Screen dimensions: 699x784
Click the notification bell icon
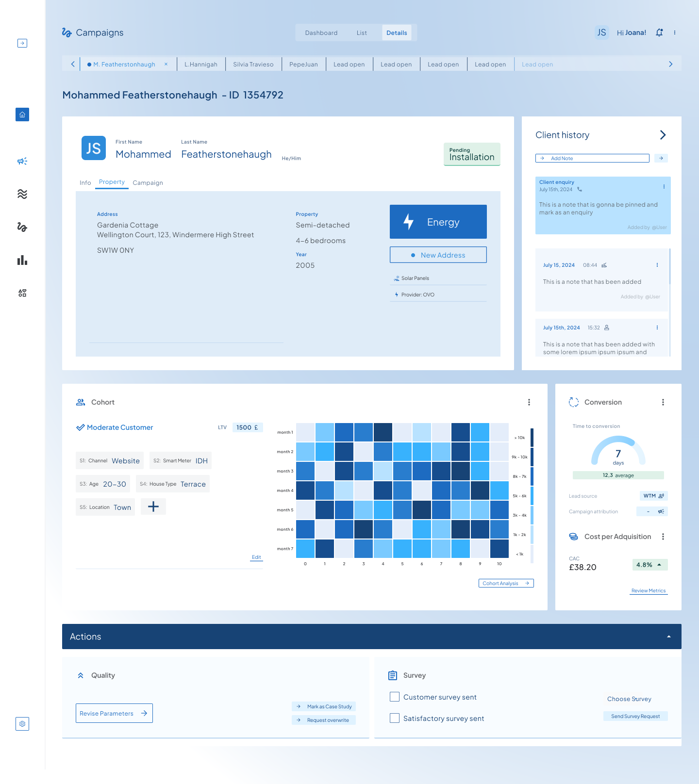coord(659,33)
